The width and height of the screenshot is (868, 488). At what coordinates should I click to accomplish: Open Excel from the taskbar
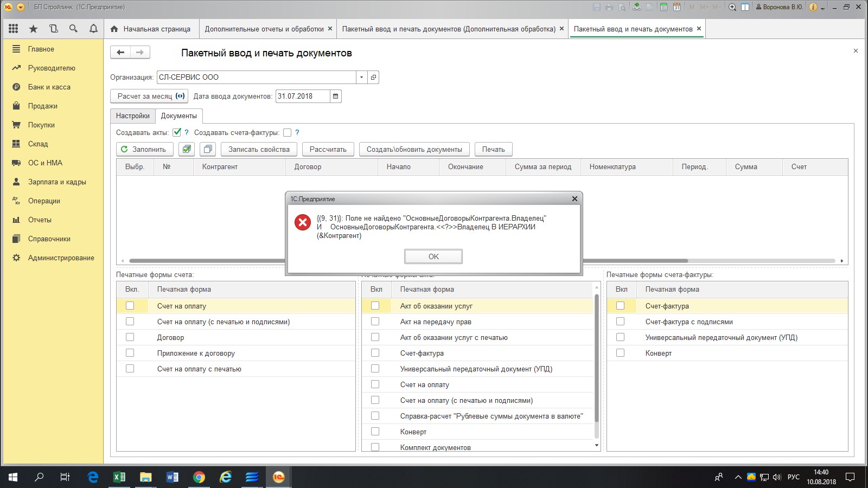pos(119,477)
